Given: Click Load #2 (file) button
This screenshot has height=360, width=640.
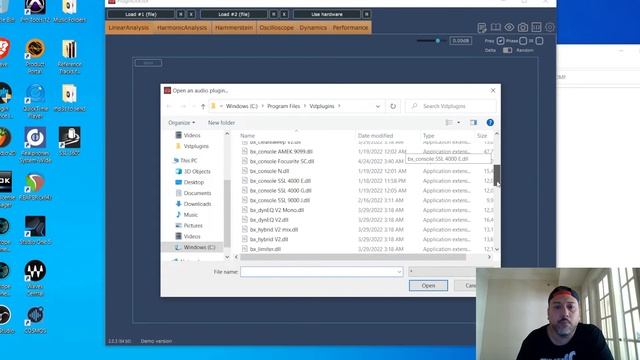Looking at the screenshot, I should coord(234,14).
